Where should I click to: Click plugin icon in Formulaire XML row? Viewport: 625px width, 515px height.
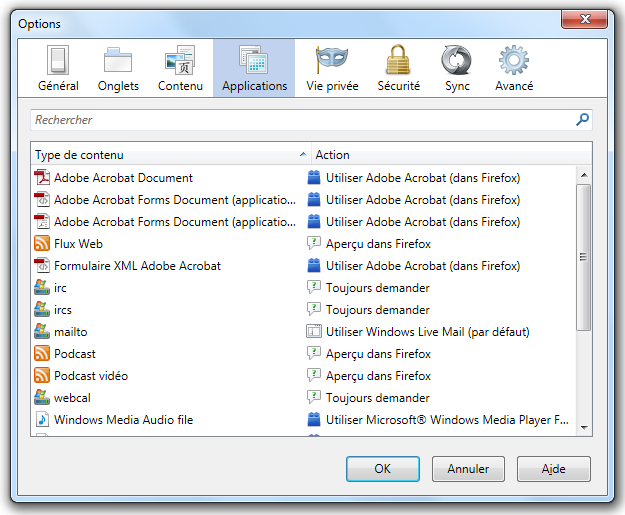point(314,265)
